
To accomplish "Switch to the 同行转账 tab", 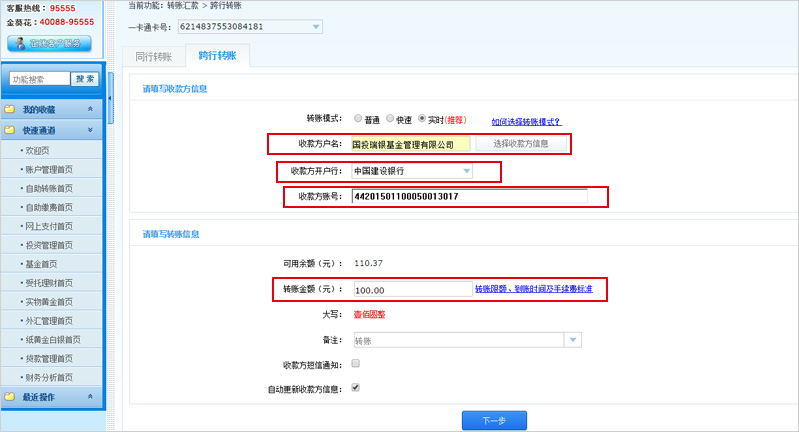I will [x=153, y=58].
